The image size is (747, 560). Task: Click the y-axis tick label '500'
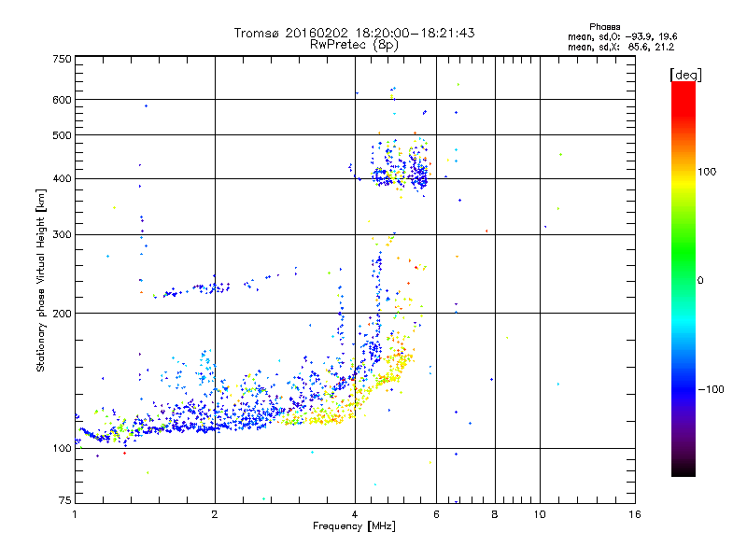[62, 135]
